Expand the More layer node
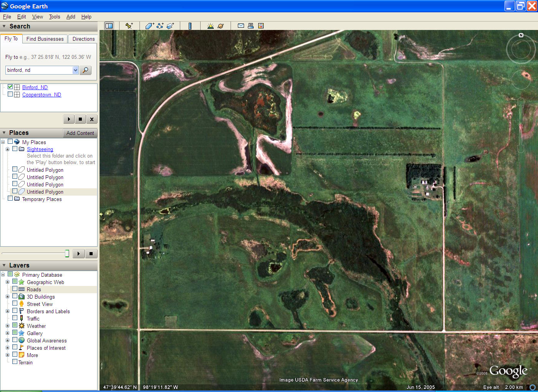Screen dimensions: 538x392 [7, 355]
